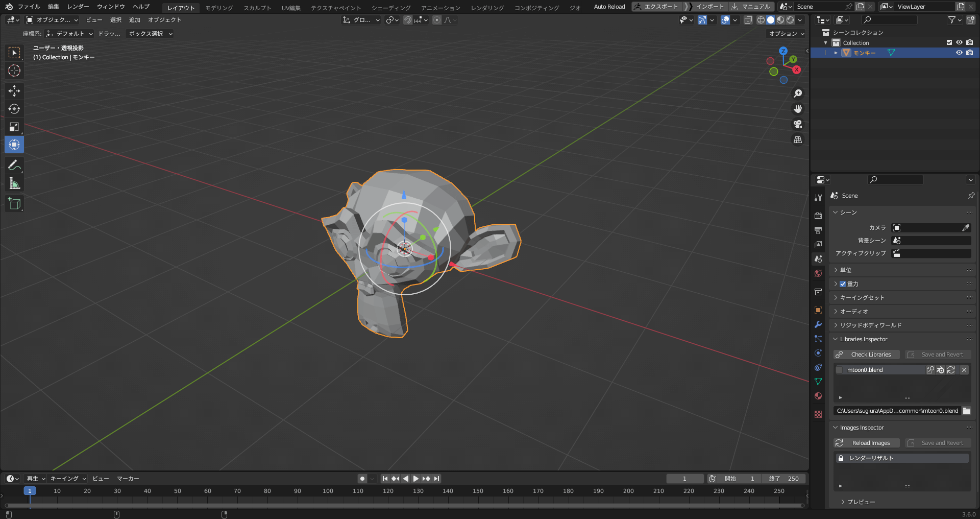
Task: Open the Modifiers wrench tab
Action: coord(818,324)
